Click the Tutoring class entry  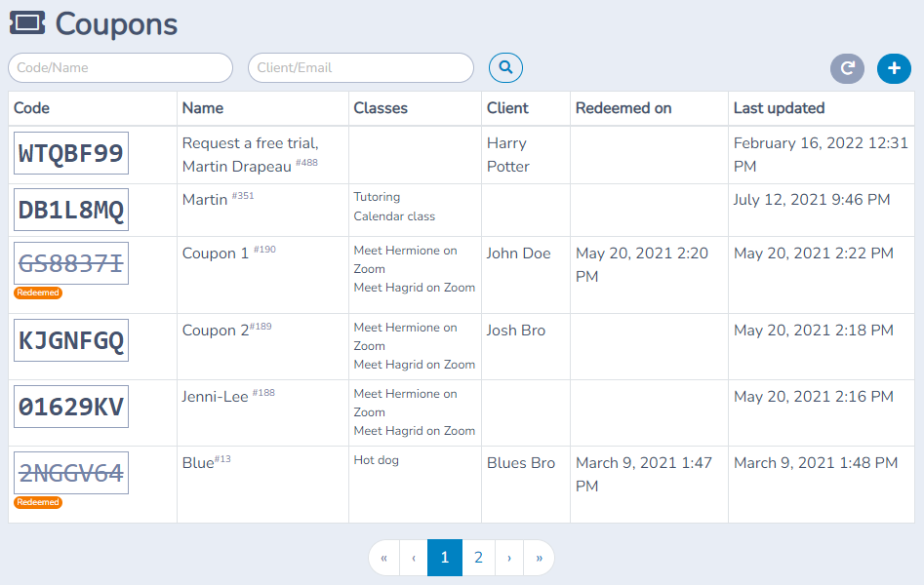tap(378, 197)
